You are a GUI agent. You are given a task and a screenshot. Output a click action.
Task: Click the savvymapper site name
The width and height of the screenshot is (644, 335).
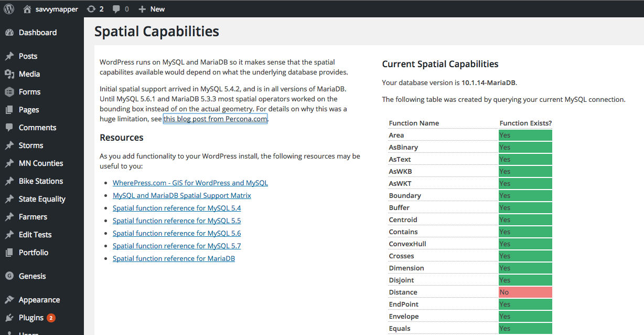[57, 9]
